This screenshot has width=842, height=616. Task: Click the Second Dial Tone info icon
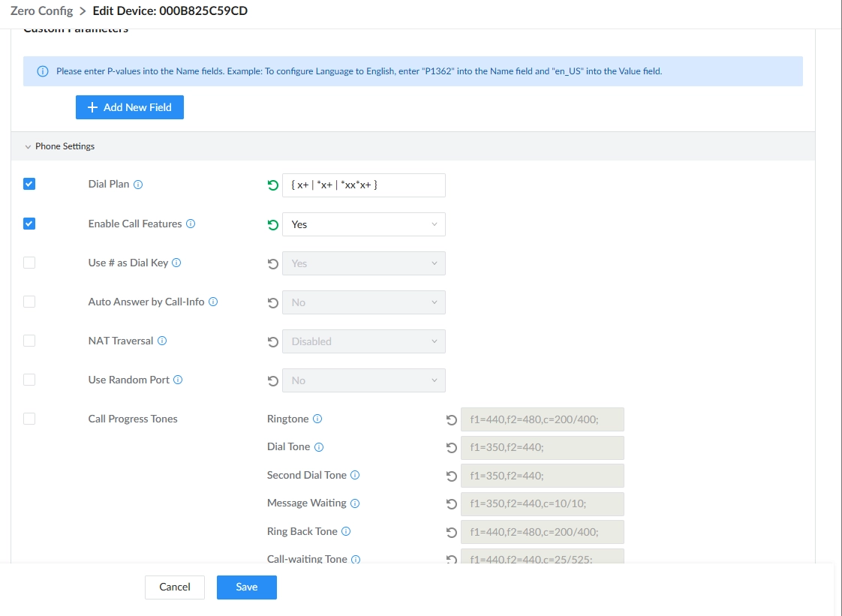(355, 475)
